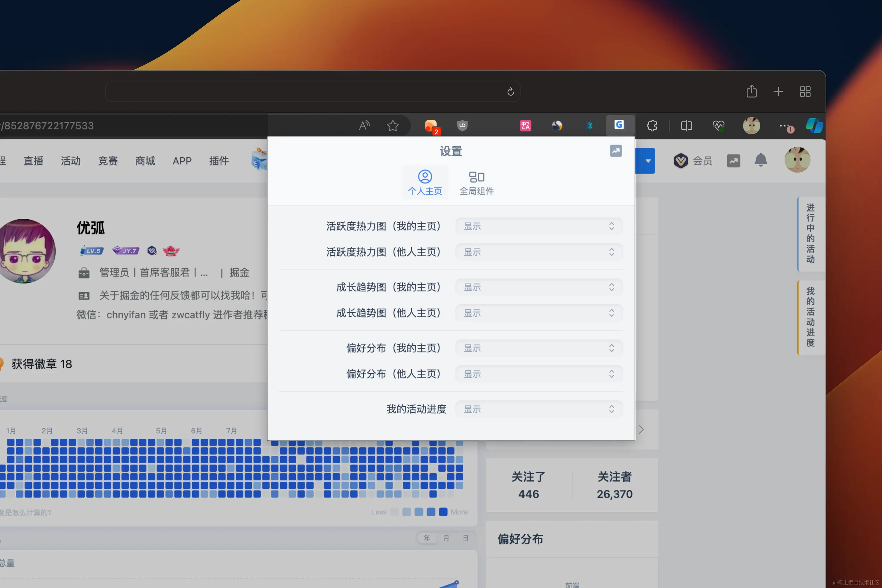Click the profile avatar of 优弧
Viewport: 882px width, 588px height.
[25, 251]
